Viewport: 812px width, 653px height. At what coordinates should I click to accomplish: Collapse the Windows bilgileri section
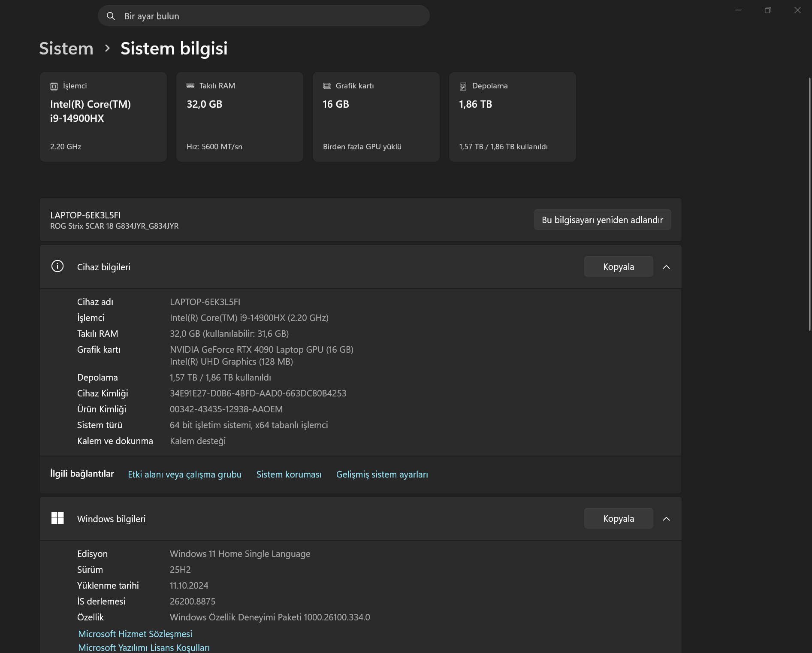coord(666,519)
